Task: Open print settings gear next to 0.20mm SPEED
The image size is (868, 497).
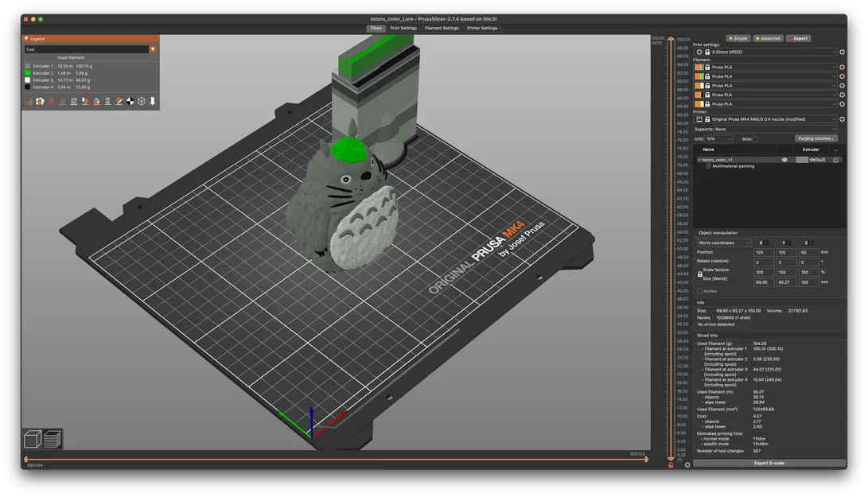Action: pyautogui.click(x=842, y=52)
